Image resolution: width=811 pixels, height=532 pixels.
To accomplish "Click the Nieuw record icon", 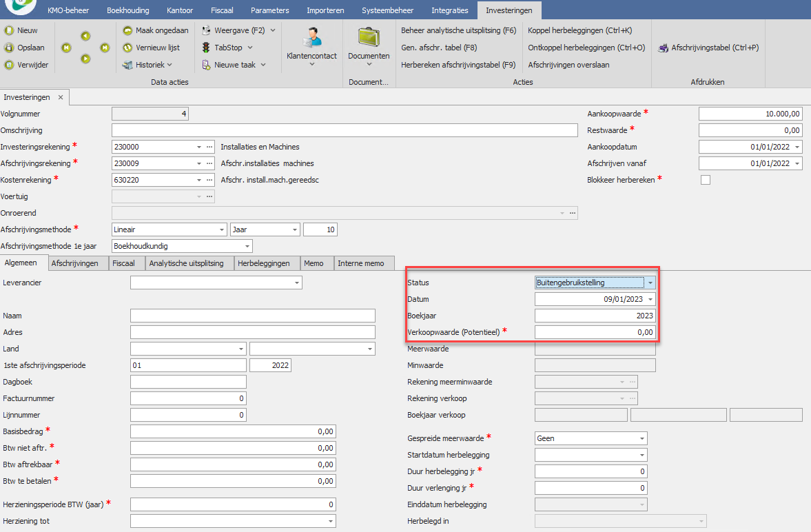I will 9,30.
